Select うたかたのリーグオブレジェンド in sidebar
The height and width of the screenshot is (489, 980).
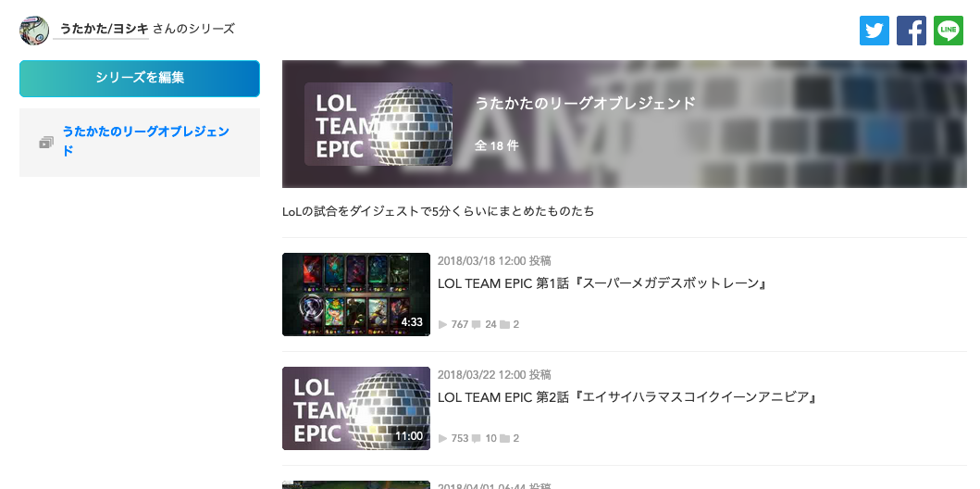(145, 141)
